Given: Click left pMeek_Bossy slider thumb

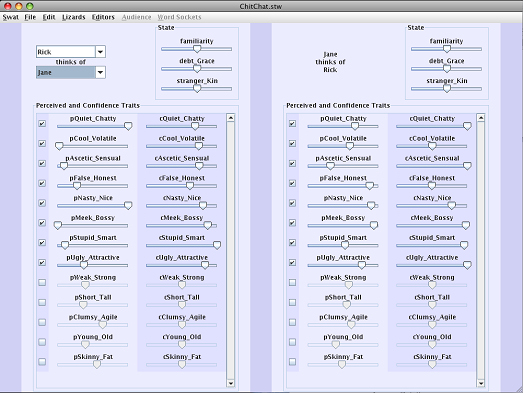Looking at the screenshot, I should [x=58, y=226].
